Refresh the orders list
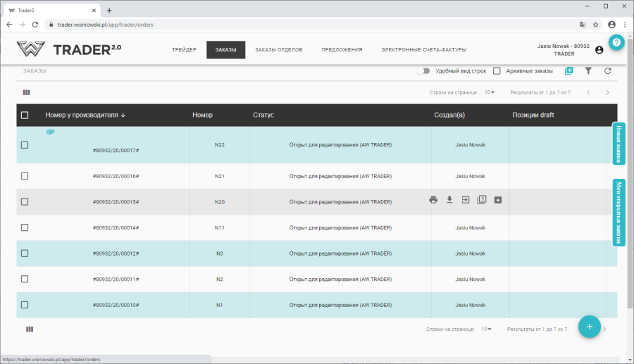 (607, 71)
